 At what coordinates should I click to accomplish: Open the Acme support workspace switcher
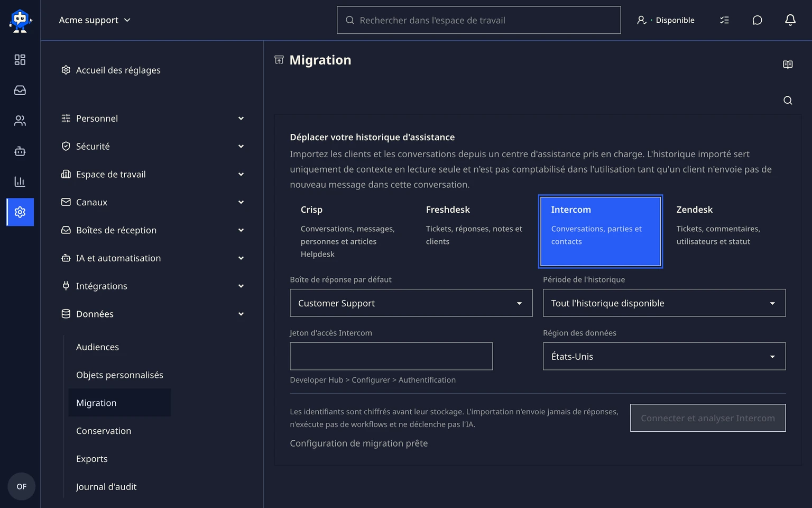click(95, 20)
